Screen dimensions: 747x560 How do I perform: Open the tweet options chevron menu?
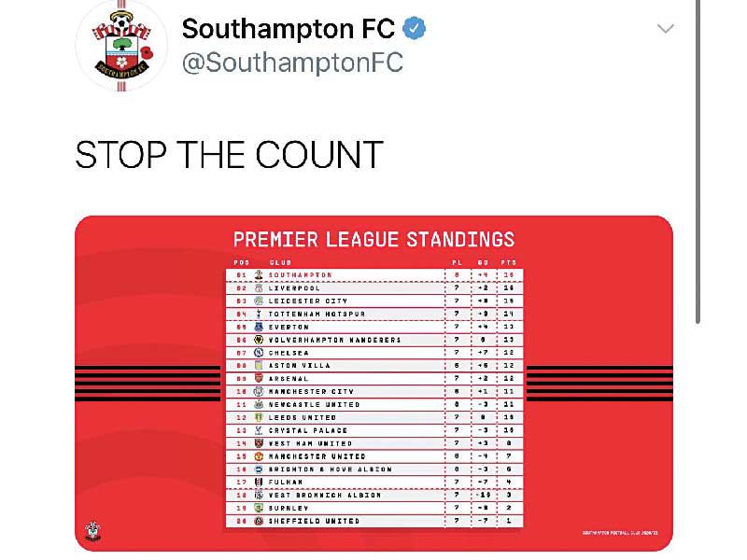click(665, 29)
